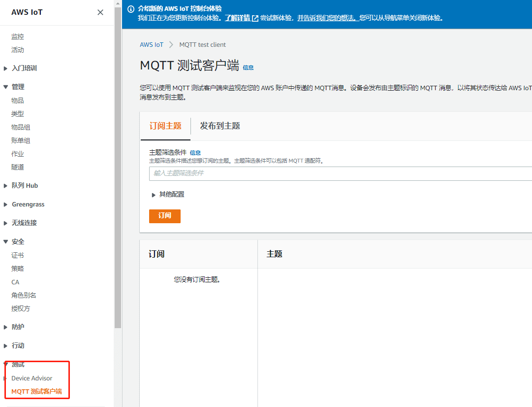Click the 您没有订阅主题 message

tap(197, 279)
